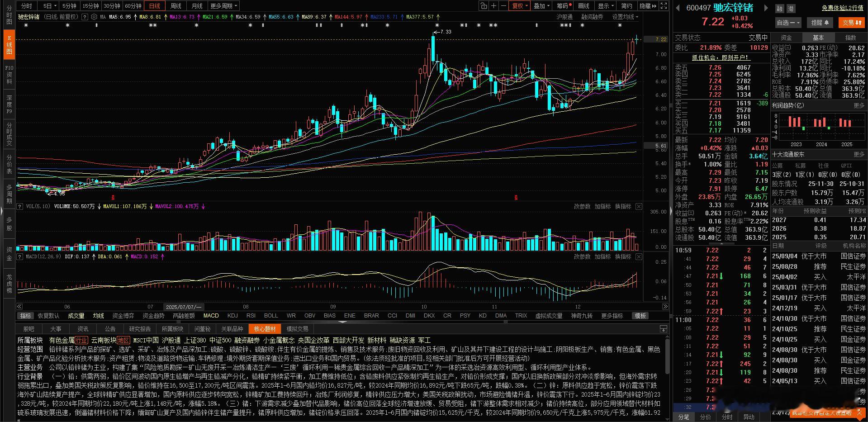Click 抓住机会，即刻开户 link
868x422 pixels.
(721, 57)
